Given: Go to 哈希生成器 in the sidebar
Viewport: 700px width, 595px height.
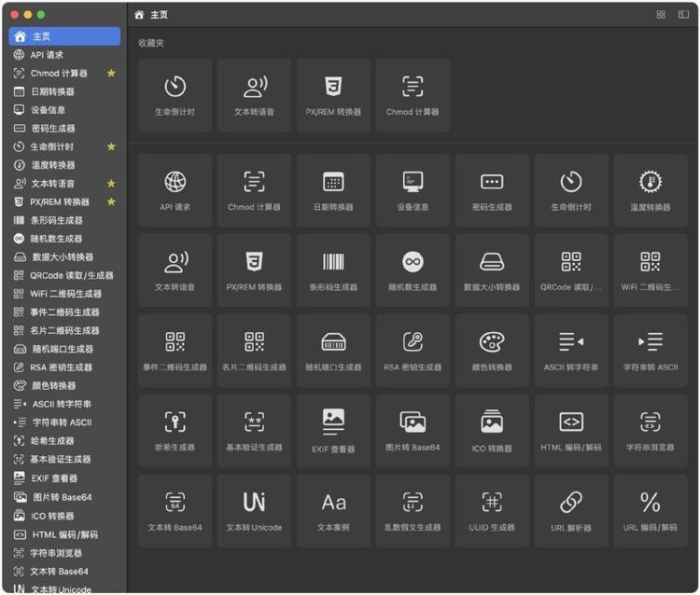Looking at the screenshot, I should click(52, 441).
